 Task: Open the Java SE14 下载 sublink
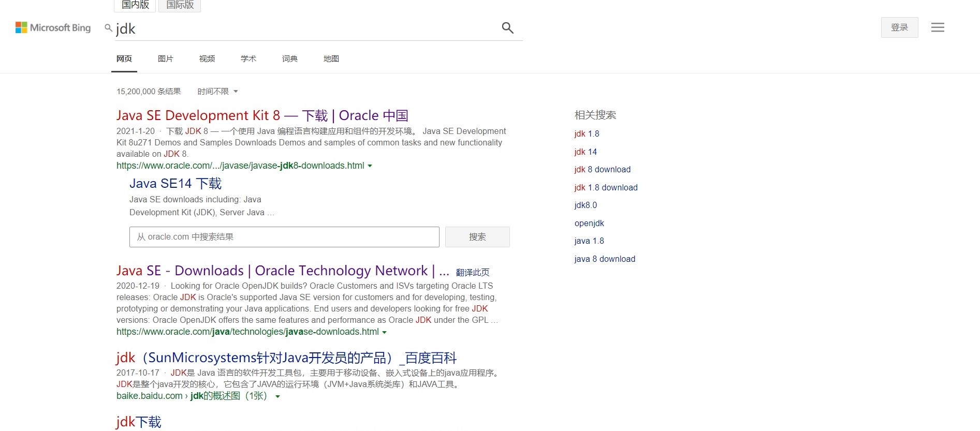(175, 184)
